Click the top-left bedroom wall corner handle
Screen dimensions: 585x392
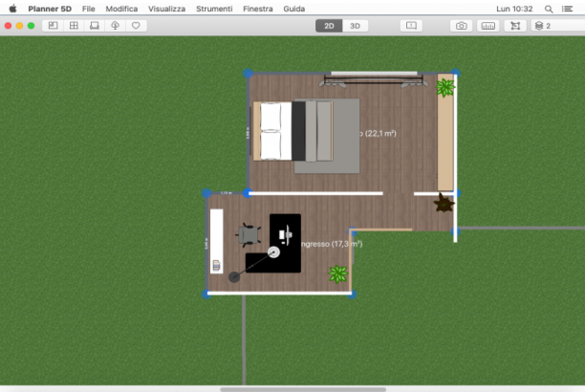tap(248, 74)
